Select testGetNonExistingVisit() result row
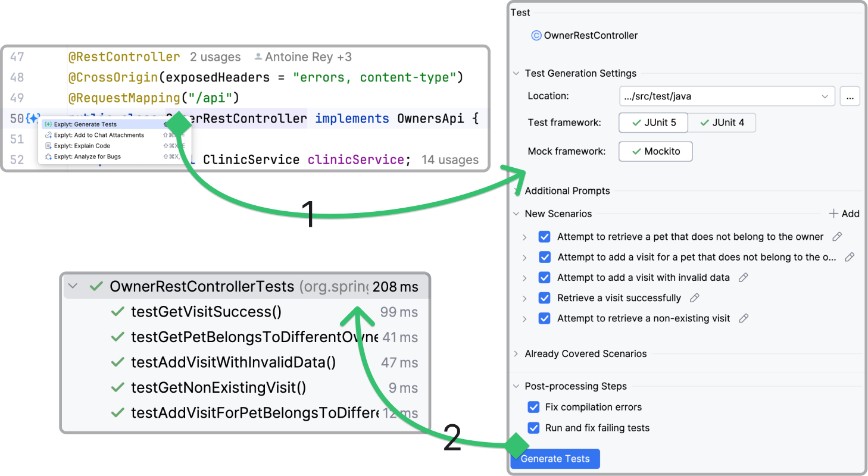Viewport: 868px width, 476px height. coord(245,388)
